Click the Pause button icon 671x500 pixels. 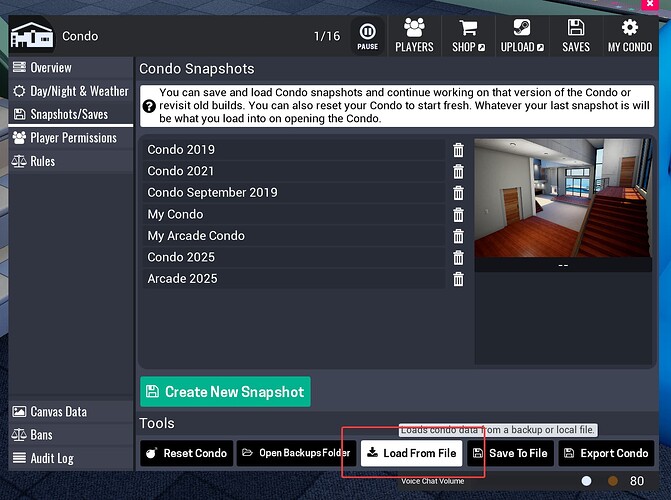[x=368, y=34]
